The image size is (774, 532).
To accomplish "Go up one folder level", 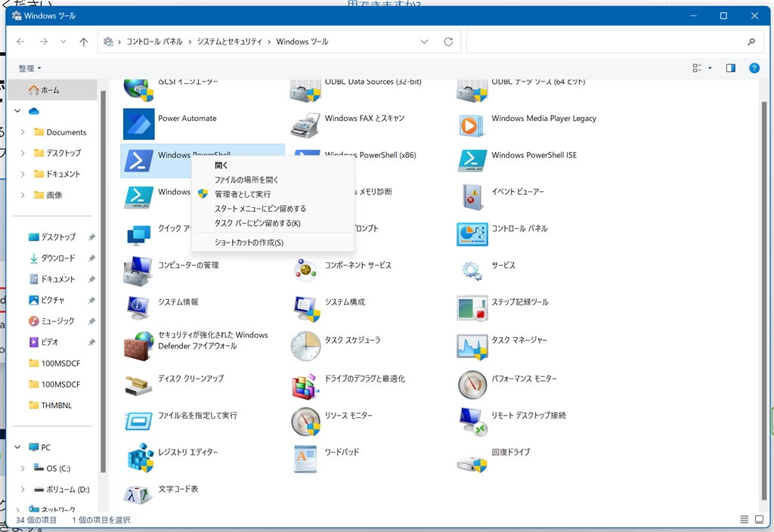I will [x=83, y=42].
